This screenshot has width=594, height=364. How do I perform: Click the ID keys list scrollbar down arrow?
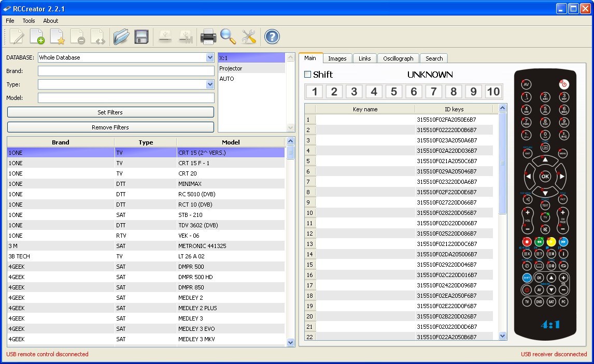point(502,336)
